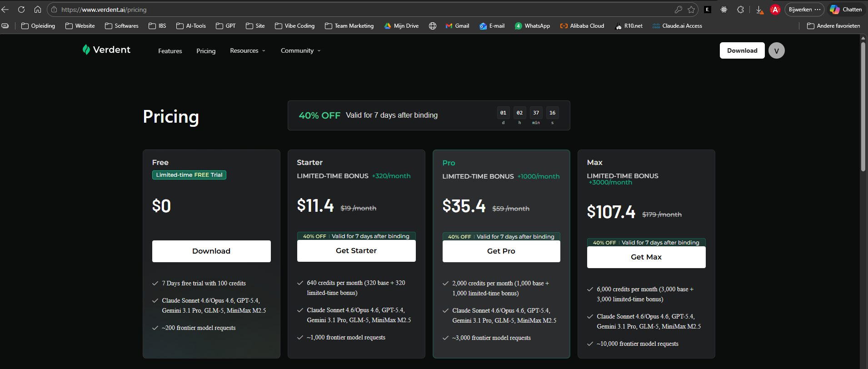Open the Alibaba Cloud bookmark
The image size is (868, 369).
[x=582, y=26]
